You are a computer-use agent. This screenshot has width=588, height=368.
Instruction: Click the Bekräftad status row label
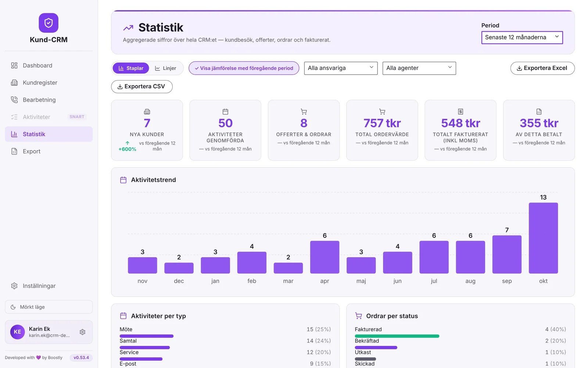(367, 341)
